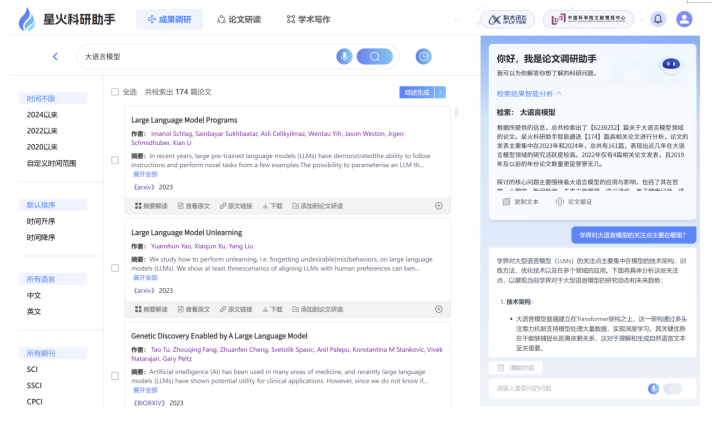The image size is (712, 426).
Task: Check the Large Language Model Unlearning paper checkbox
Action: click(x=115, y=268)
